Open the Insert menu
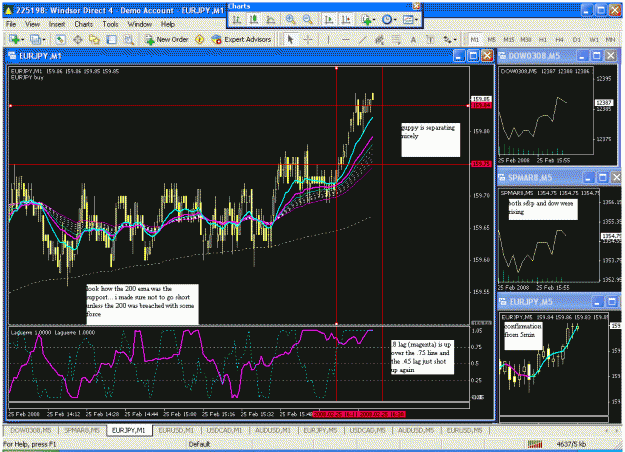The height and width of the screenshot is (452, 625). click(x=57, y=24)
